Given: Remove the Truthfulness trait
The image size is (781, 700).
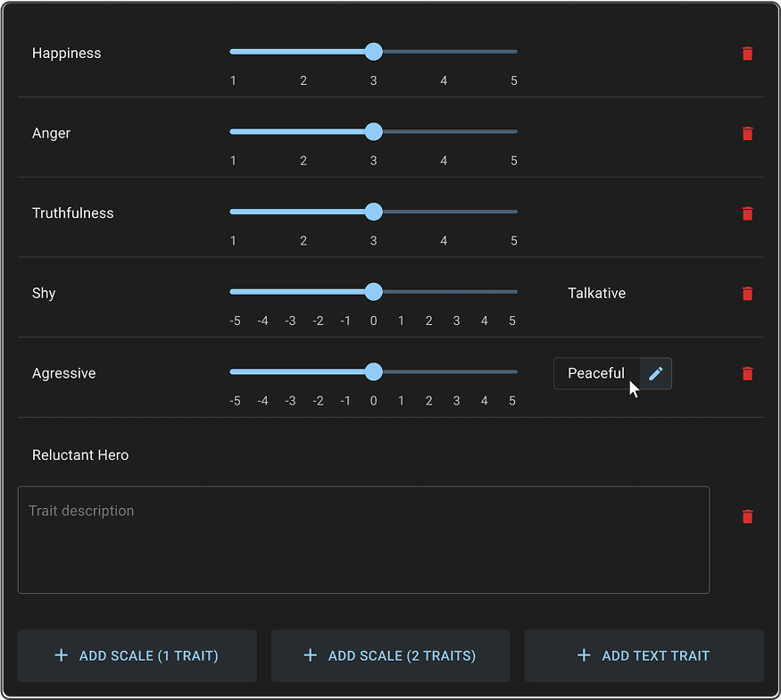Looking at the screenshot, I should [747, 213].
